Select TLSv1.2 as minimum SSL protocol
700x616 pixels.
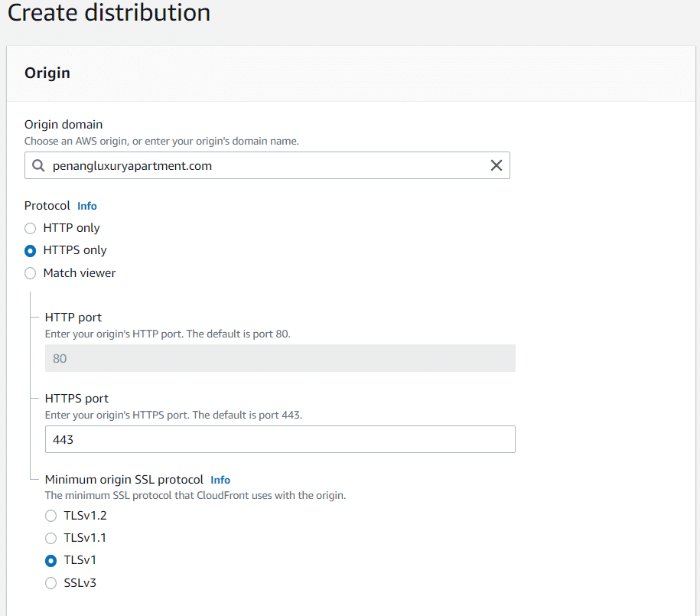click(x=51, y=516)
